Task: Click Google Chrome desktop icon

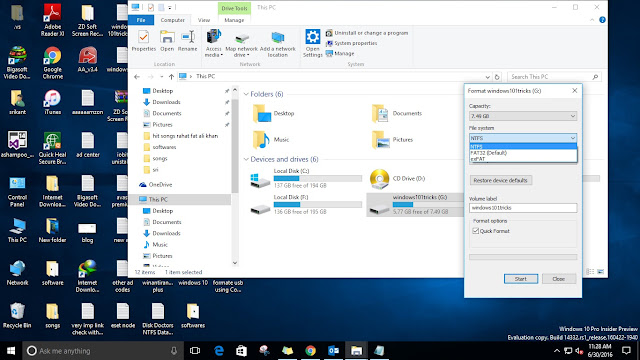Action: tap(52, 62)
